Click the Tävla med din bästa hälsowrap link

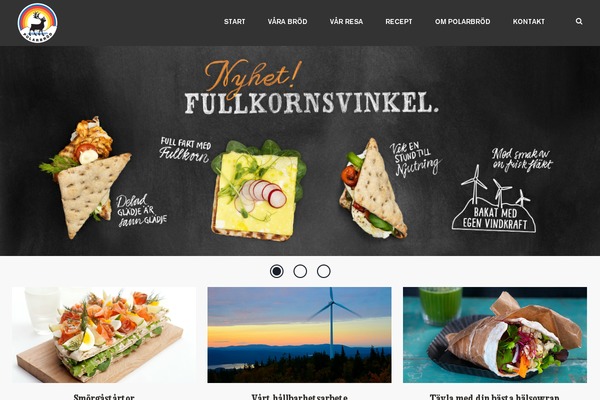(495, 397)
